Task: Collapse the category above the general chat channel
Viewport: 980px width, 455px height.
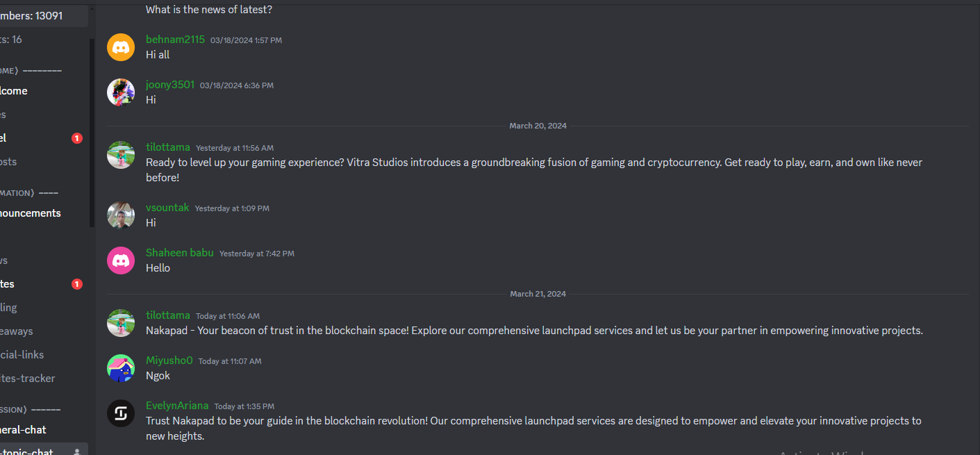Action: [x=31, y=409]
